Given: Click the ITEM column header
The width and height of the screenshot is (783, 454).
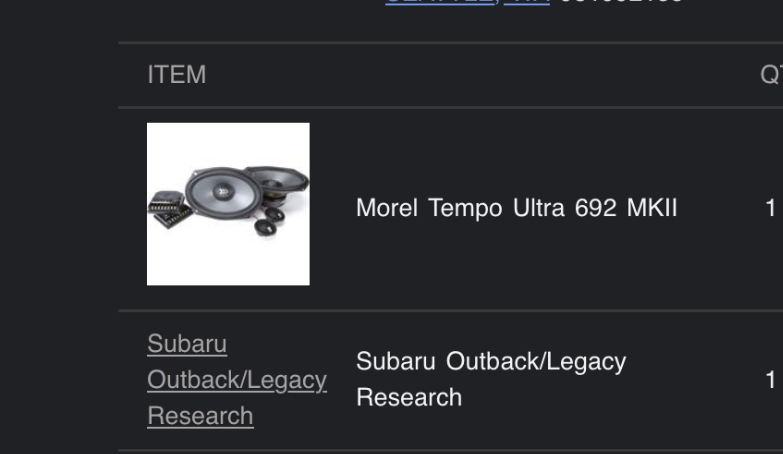Looking at the screenshot, I should [177, 75].
